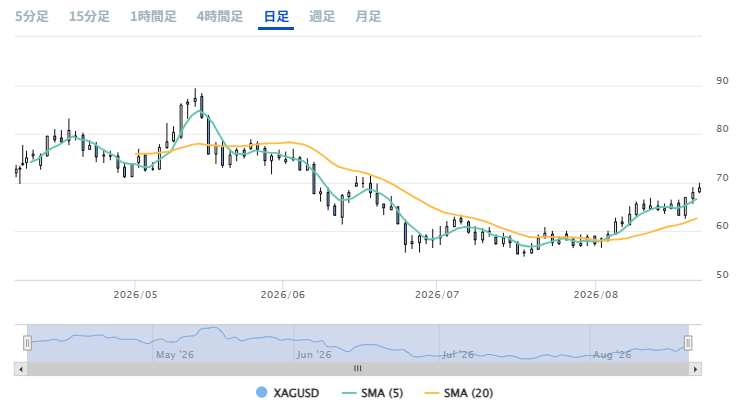Image resolution: width=740 pixels, height=408 pixels.
Task: Click the May '26 navigator label
Action: click(175, 355)
